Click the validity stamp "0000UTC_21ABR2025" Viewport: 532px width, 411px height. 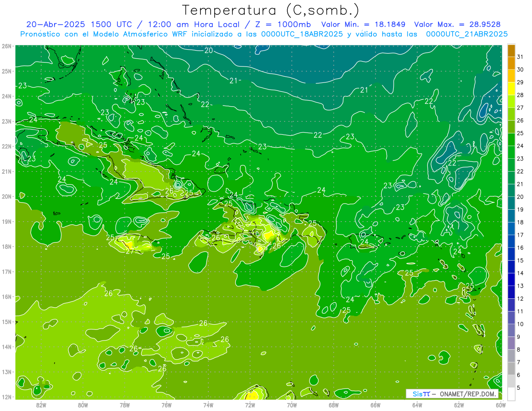[467, 34]
